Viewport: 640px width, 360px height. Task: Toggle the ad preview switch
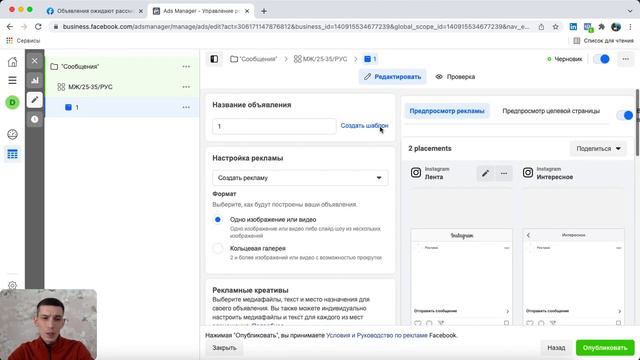tap(624, 116)
